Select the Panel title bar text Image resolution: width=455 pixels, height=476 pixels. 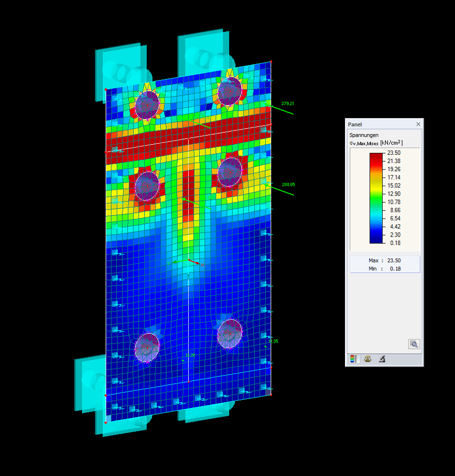pyautogui.click(x=354, y=124)
